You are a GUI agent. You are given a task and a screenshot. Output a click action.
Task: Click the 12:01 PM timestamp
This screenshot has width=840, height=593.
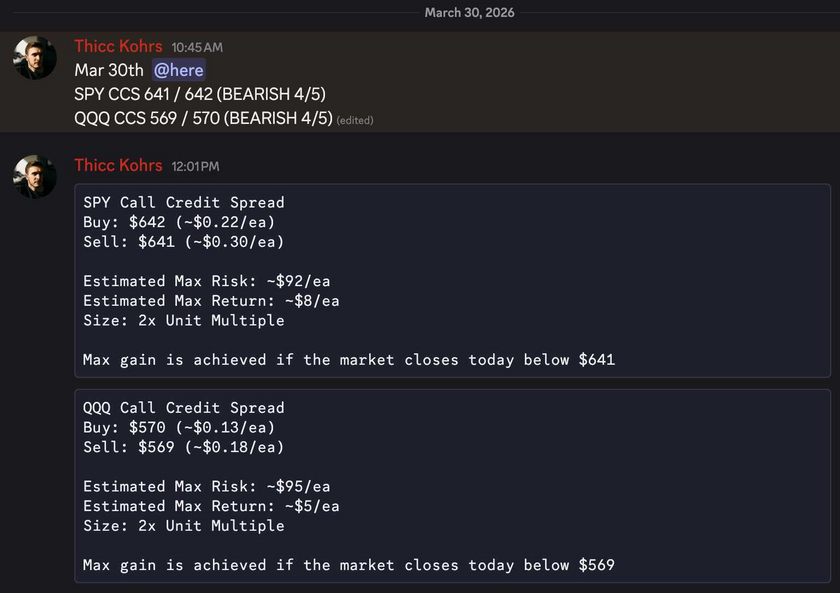click(195, 166)
